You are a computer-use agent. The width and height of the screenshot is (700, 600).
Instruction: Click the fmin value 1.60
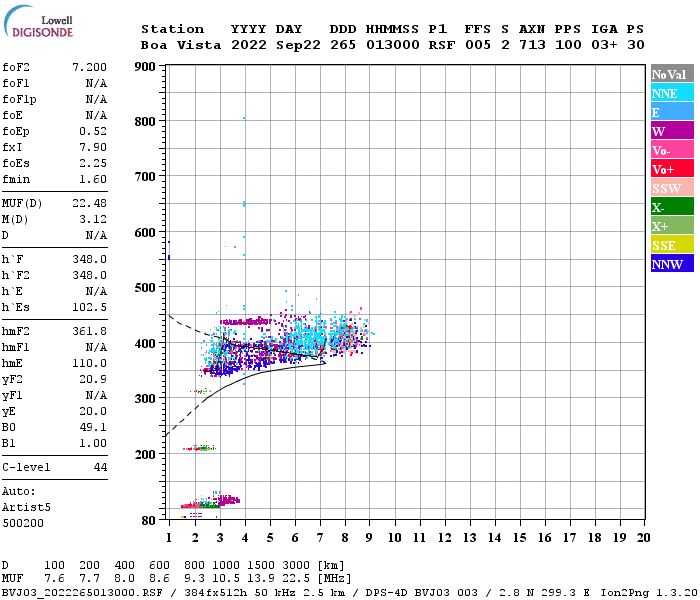tap(93, 179)
